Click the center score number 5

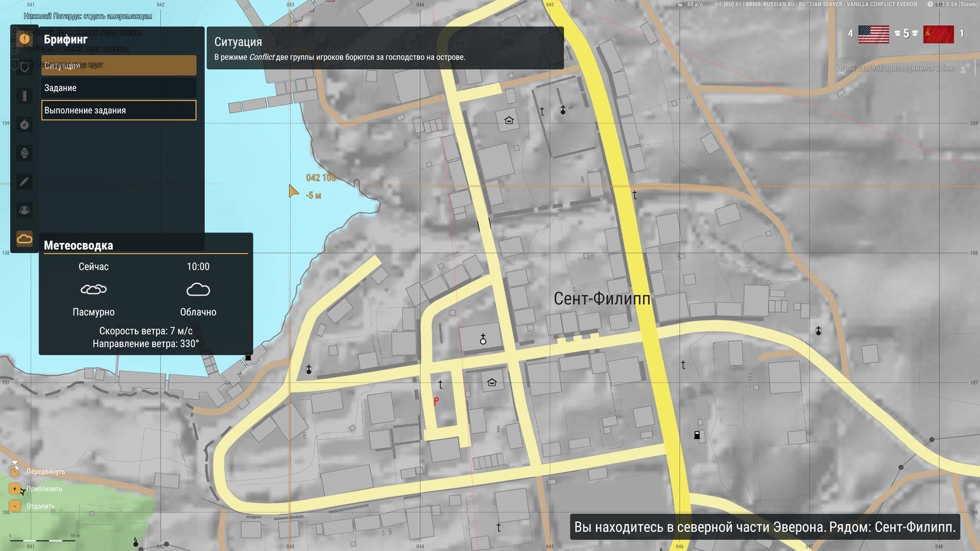[x=906, y=34]
